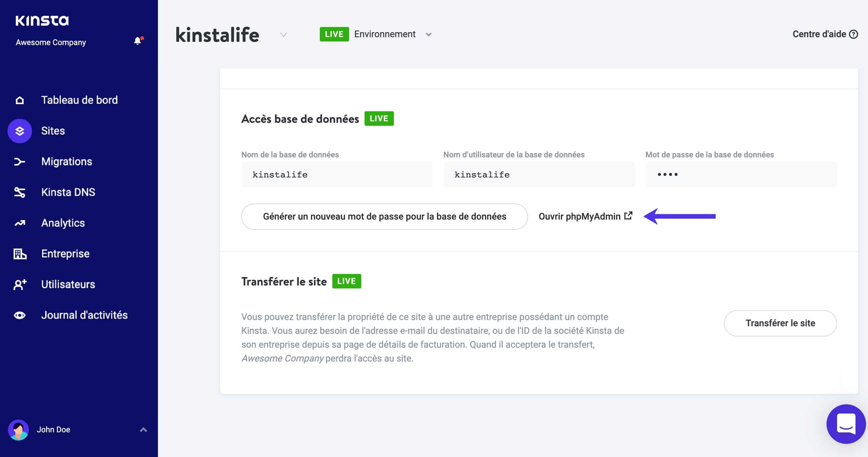
Task: Click the external link icon beside phpMyAdmin
Action: (628, 215)
